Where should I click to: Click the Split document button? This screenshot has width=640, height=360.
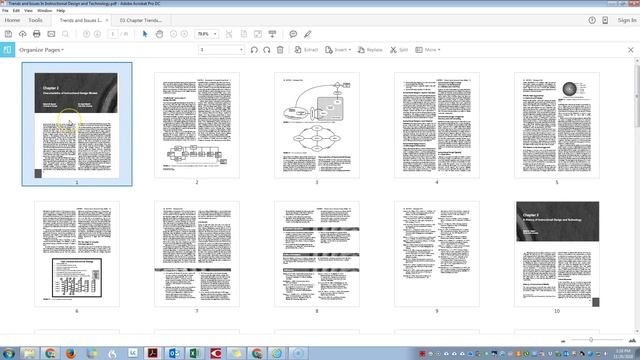pos(399,50)
